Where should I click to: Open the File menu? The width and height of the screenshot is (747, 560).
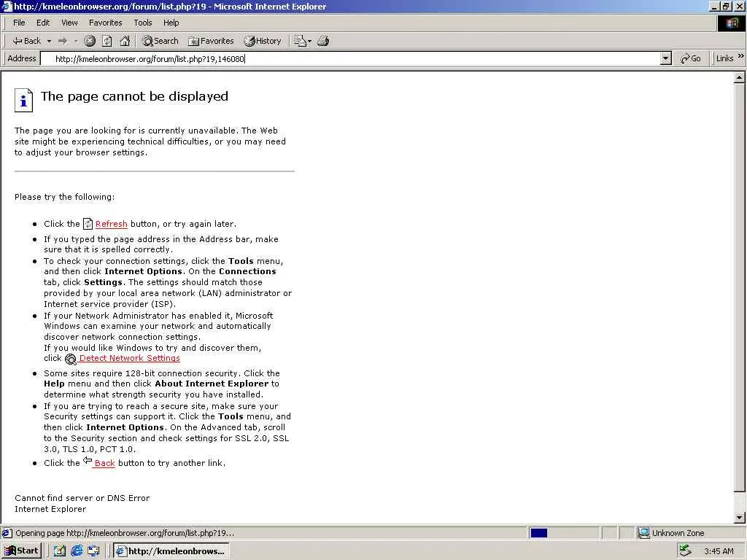click(x=19, y=23)
